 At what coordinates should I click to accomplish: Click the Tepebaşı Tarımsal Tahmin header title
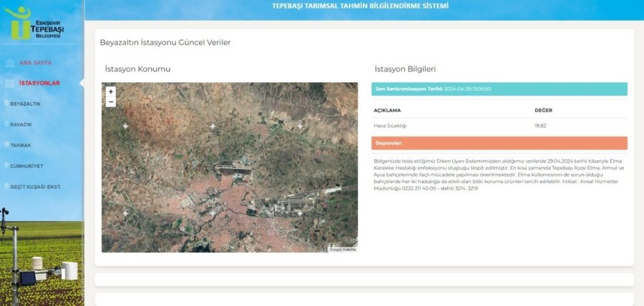click(361, 6)
